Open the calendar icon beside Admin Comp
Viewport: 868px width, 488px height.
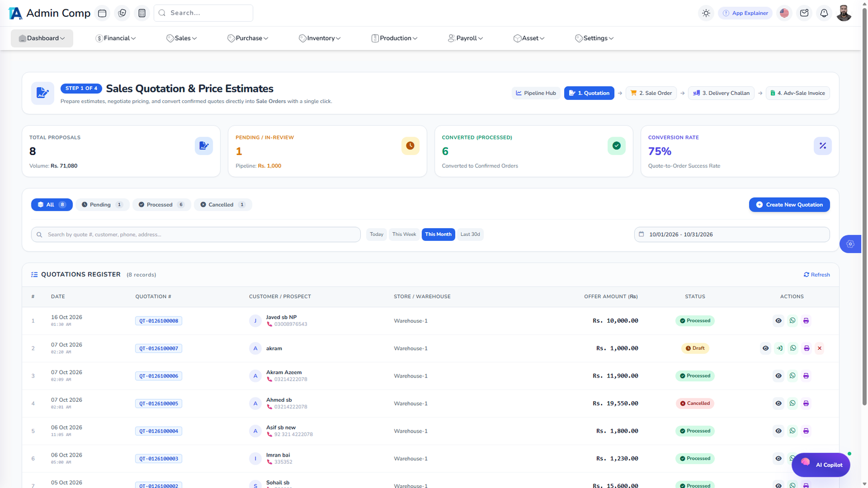[x=102, y=13]
